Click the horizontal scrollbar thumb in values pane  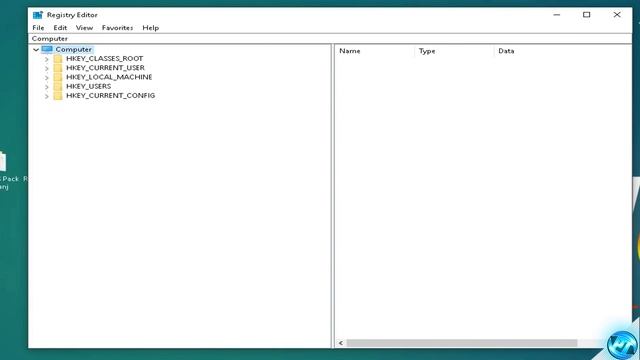(x=462, y=343)
